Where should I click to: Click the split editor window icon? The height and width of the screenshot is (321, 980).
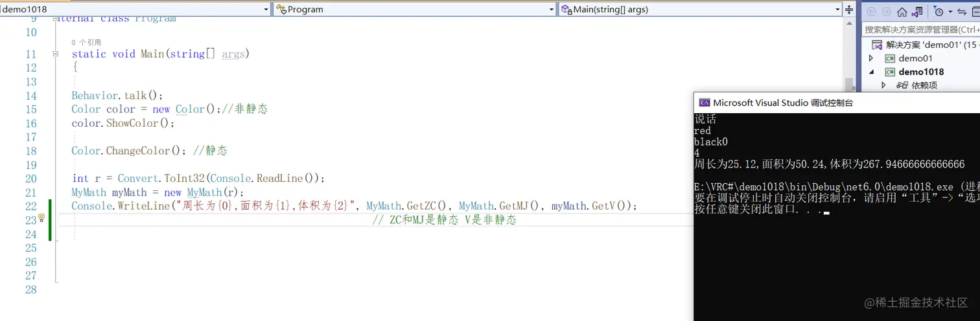pos(850,9)
